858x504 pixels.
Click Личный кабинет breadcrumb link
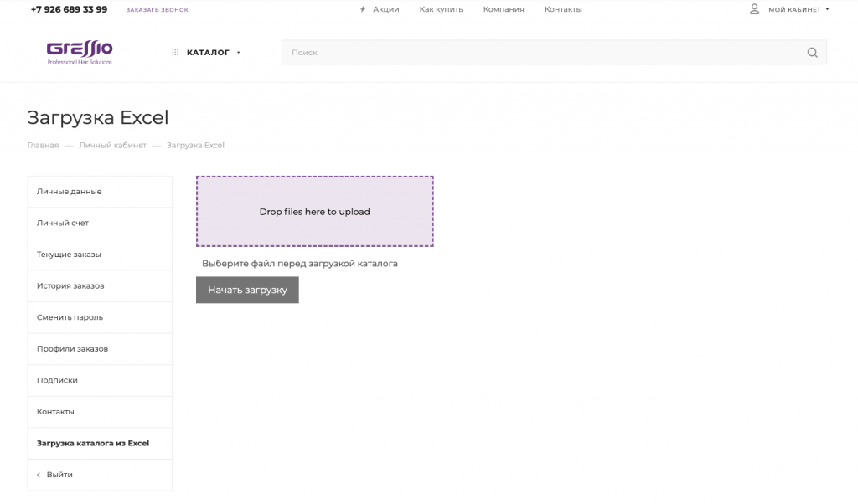pyautogui.click(x=112, y=146)
